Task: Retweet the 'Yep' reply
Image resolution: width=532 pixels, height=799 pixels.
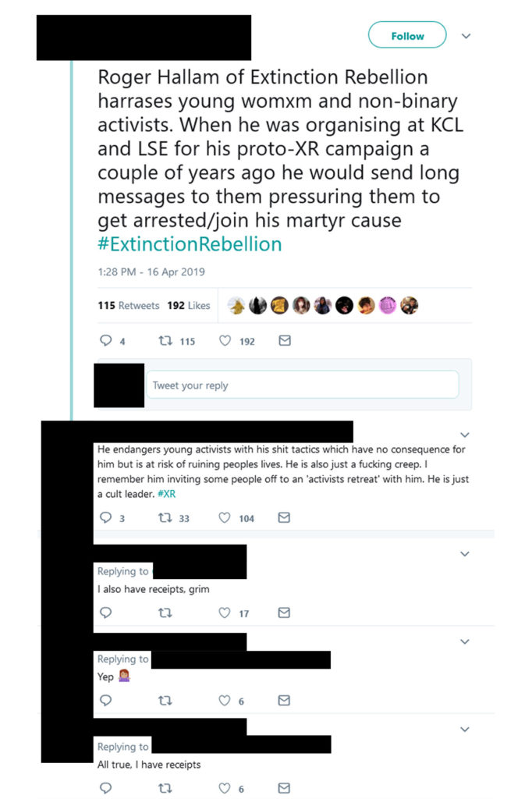Action: (x=165, y=701)
